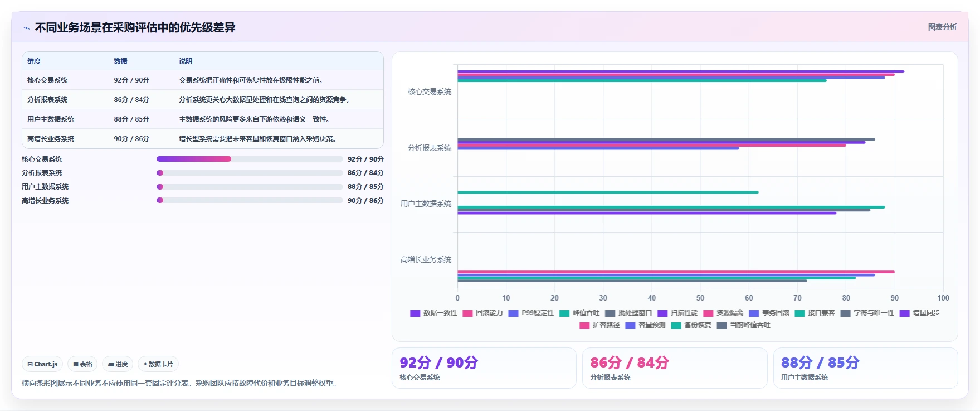Click the 高增长业务系统 progress bar
This screenshot has width=980, height=411.
click(x=250, y=200)
